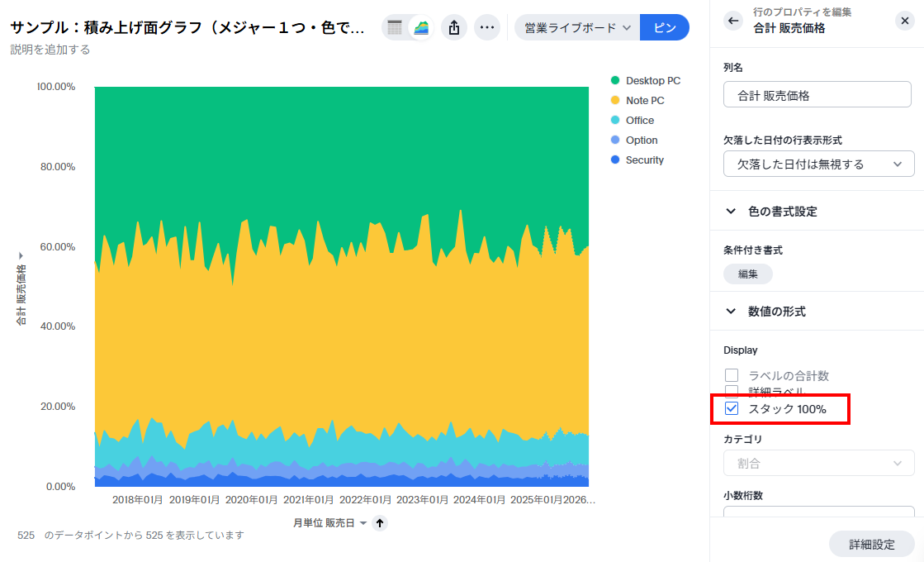Click the ピン button
Image resolution: width=924 pixels, height=562 pixels.
click(664, 27)
